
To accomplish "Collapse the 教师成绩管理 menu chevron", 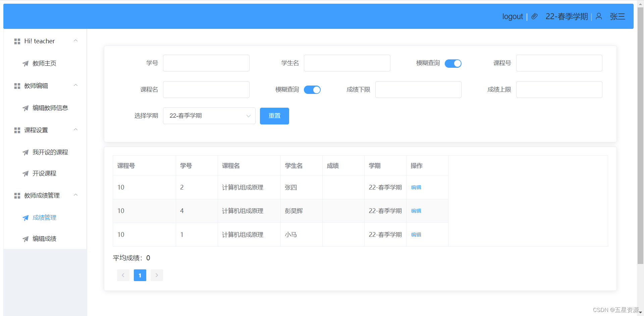I will coord(76,195).
